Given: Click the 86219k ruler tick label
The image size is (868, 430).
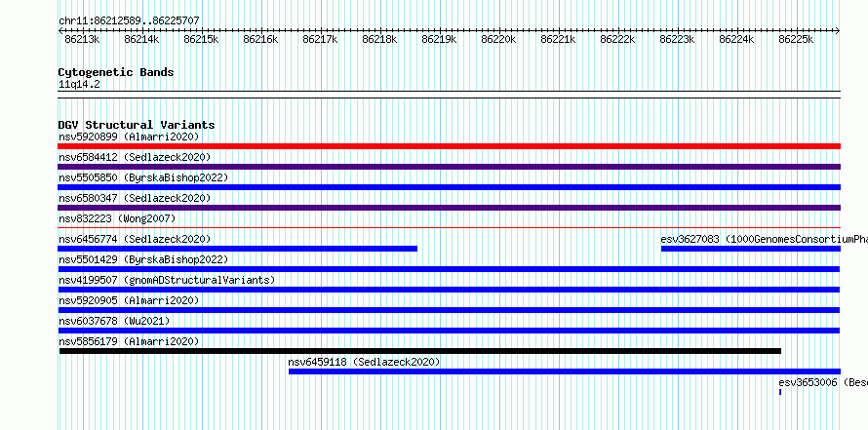Looking at the screenshot, I should (439, 39).
